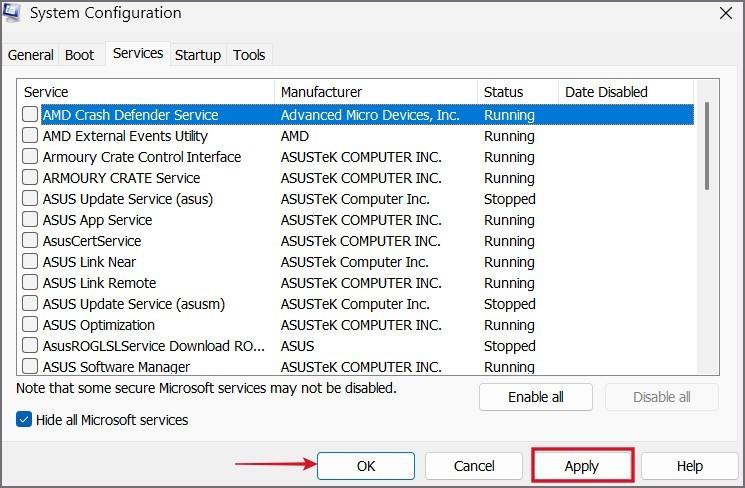Check ASUS Update Service (asus) checkbox

[30, 198]
